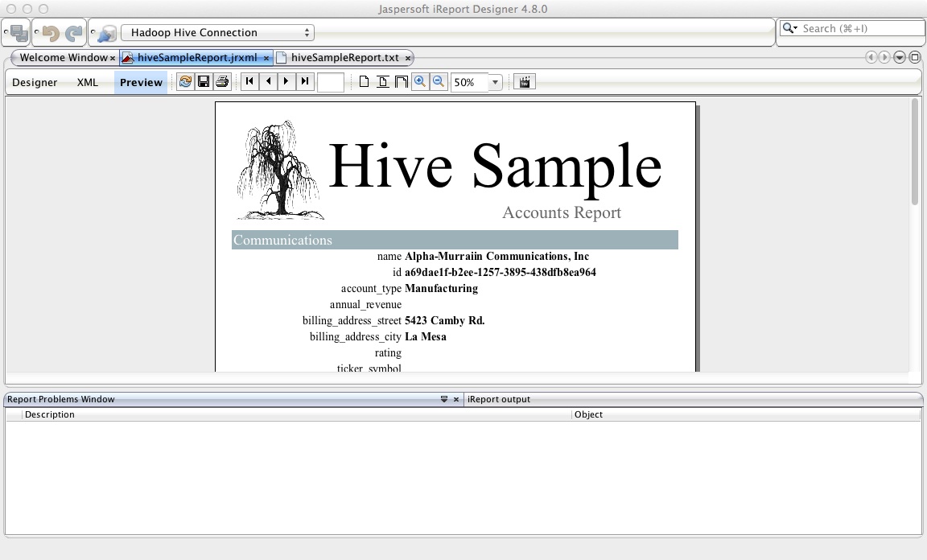Show opened documents list arrow
Image resolution: width=927 pixels, height=560 pixels.
(x=899, y=57)
